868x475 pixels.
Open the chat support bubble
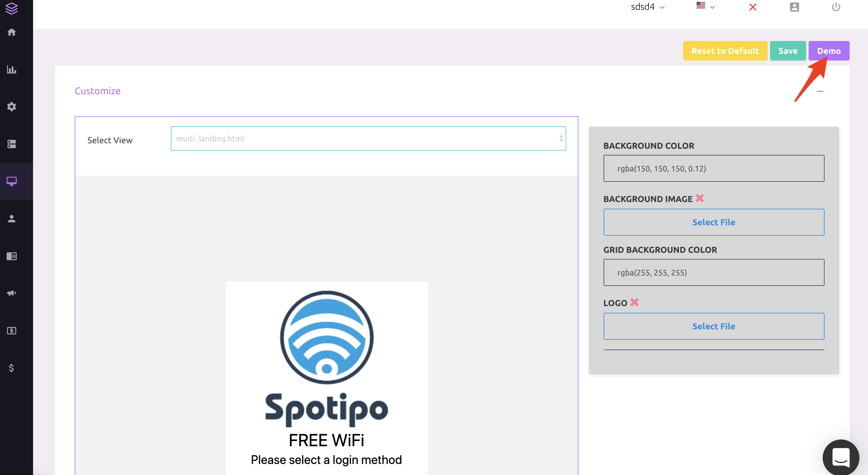840,457
